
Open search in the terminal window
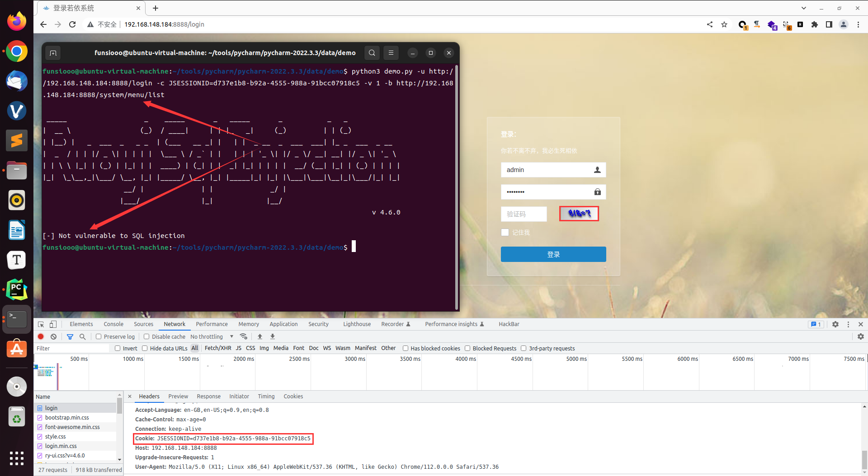point(372,53)
